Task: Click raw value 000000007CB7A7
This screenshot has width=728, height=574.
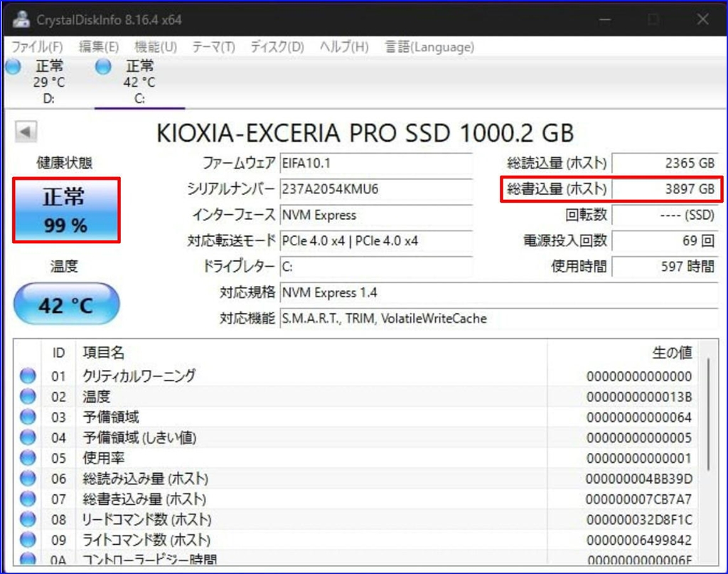Action: point(639,499)
